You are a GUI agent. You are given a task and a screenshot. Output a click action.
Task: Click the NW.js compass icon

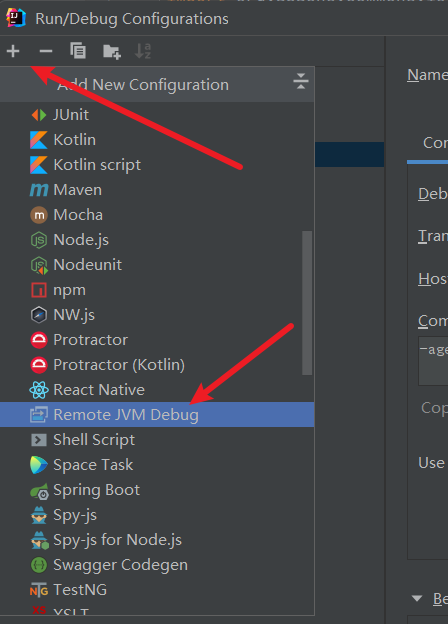pyautogui.click(x=39, y=315)
